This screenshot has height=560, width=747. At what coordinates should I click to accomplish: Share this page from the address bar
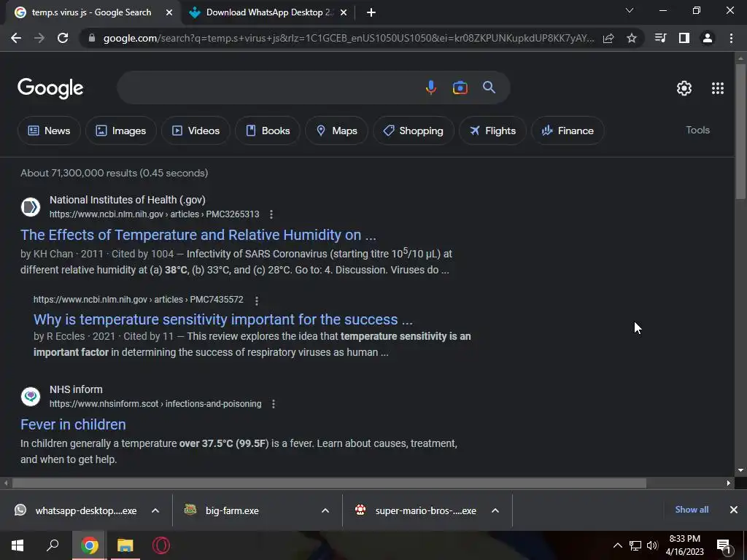point(608,38)
